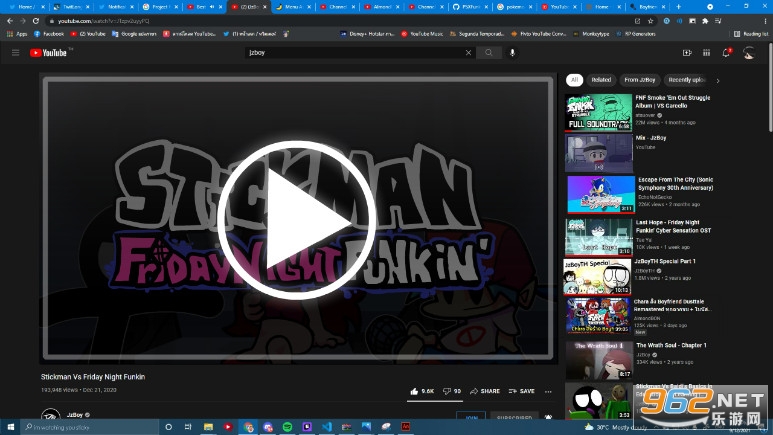Run the search with the magnifier button

click(x=489, y=53)
